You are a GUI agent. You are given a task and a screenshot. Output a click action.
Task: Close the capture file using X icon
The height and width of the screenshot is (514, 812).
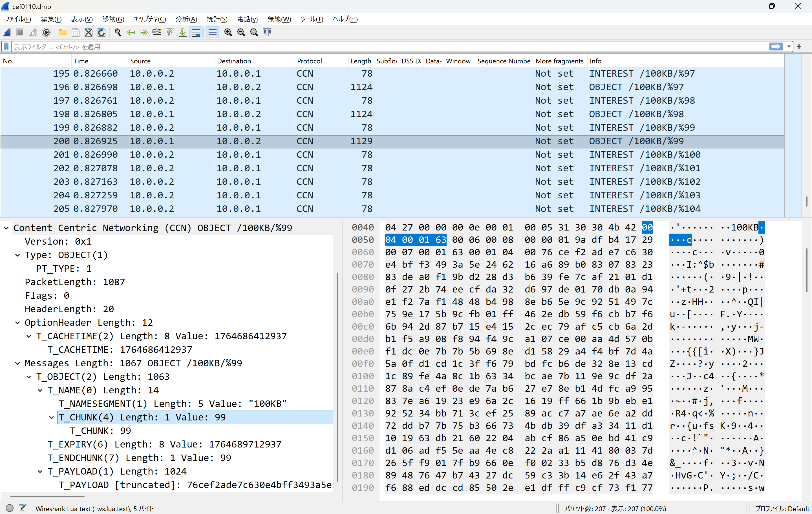click(88, 32)
